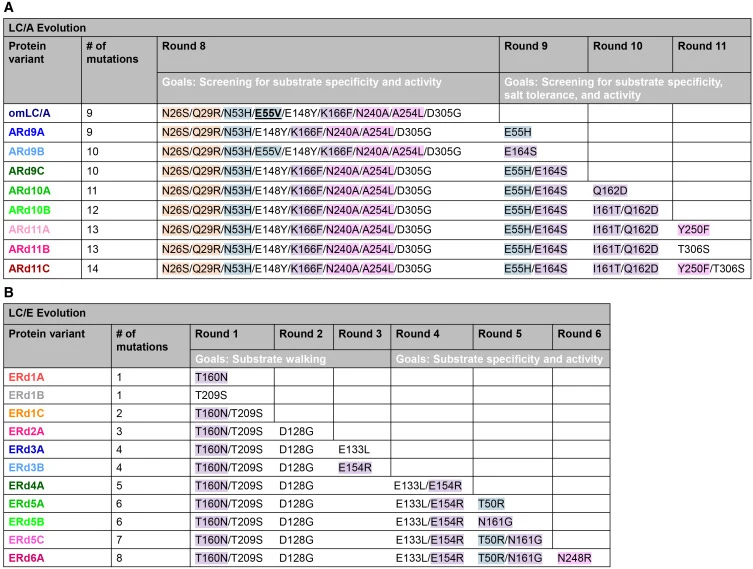The height and width of the screenshot is (569, 753).
Task: Click Q162D in the ARd10A row
Action: click(610, 191)
